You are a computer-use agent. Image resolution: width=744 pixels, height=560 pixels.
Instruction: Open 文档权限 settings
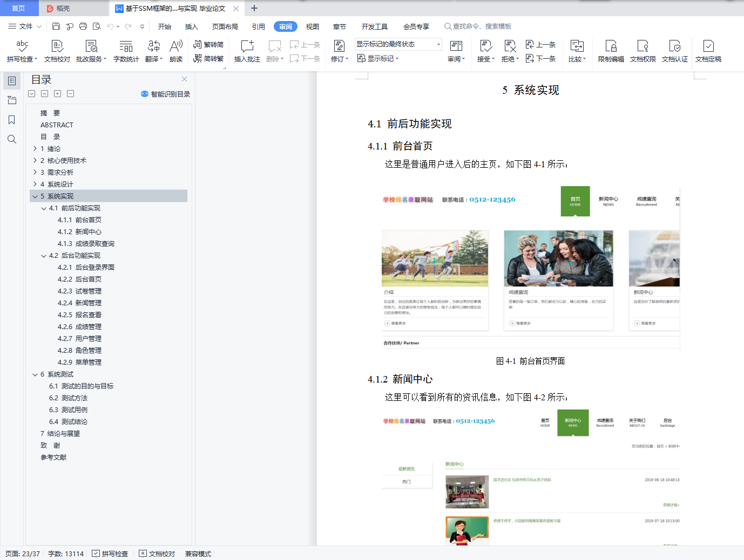point(643,51)
